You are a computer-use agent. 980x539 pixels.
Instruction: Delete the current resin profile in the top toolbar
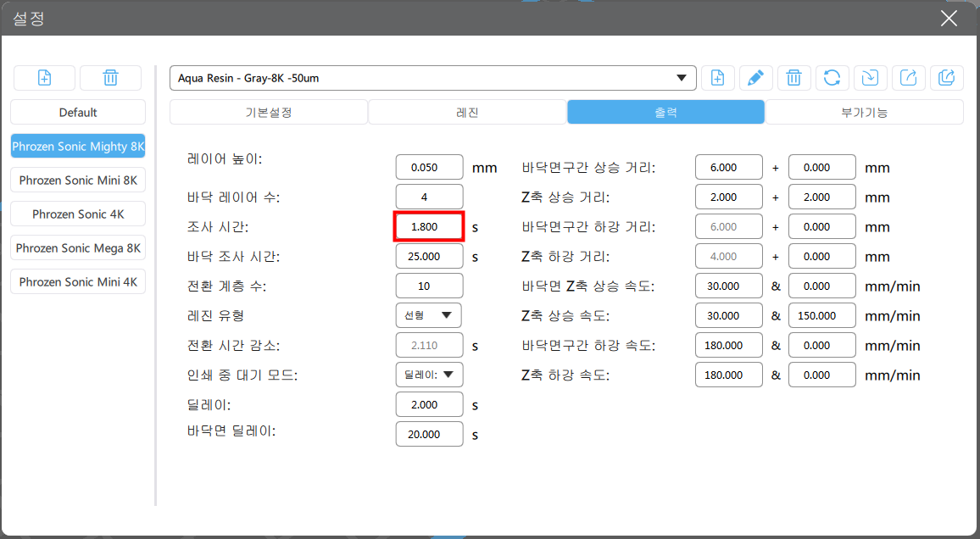793,78
